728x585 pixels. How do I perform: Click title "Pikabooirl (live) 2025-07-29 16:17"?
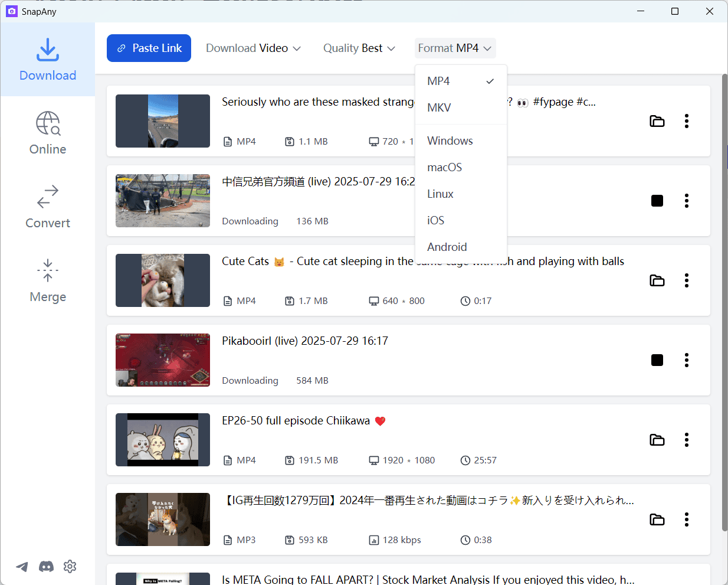(x=305, y=341)
